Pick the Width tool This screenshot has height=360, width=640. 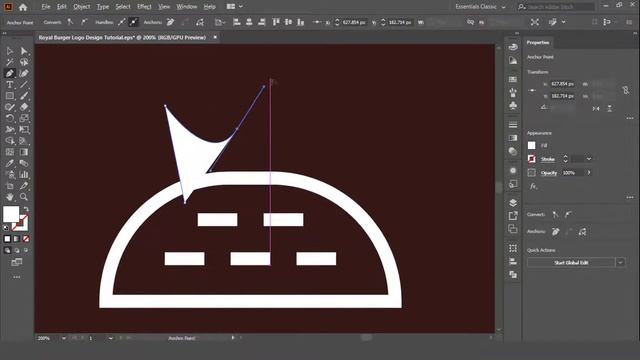pos(10,129)
